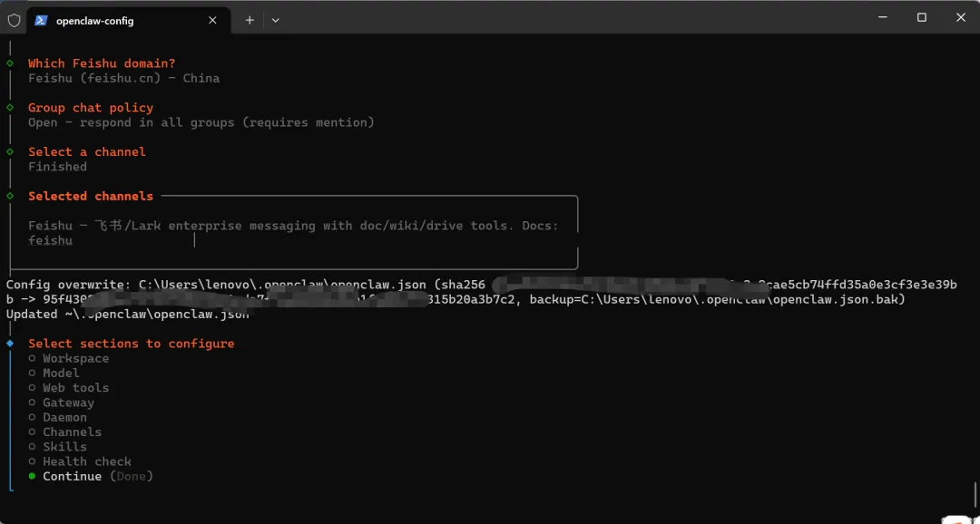Click the shield icon in the title bar
This screenshot has height=524, width=980.
tap(14, 20)
